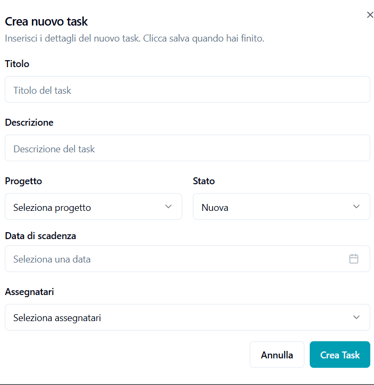Screen dimensions: 374x385
Task: Click the Assegnatari field label
Action: coord(29,292)
